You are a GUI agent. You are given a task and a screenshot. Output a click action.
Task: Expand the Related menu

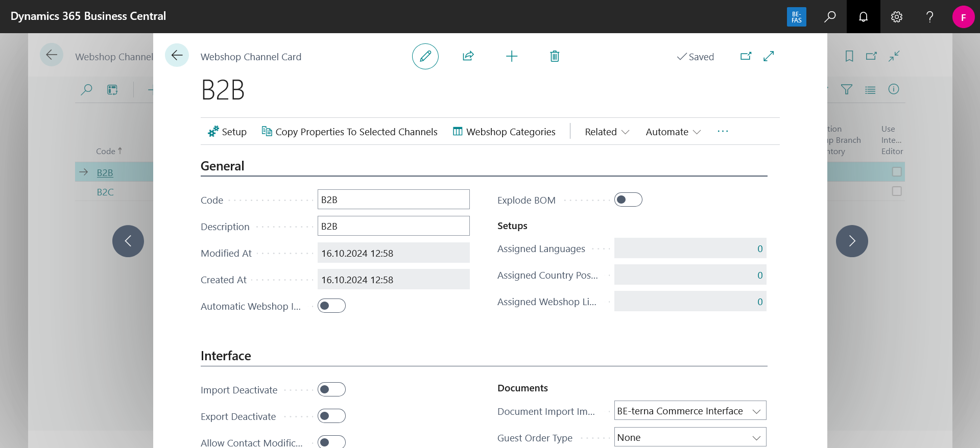click(x=607, y=132)
